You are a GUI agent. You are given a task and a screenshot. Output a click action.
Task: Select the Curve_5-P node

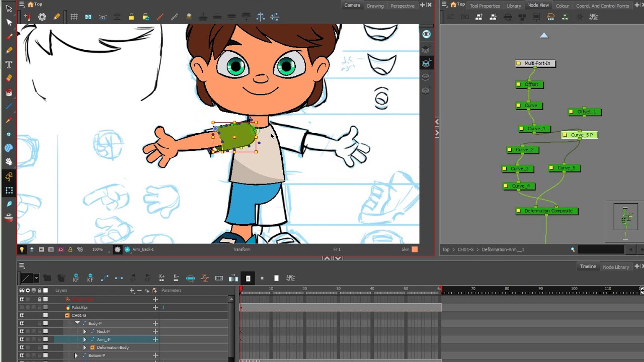(x=580, y=135)
